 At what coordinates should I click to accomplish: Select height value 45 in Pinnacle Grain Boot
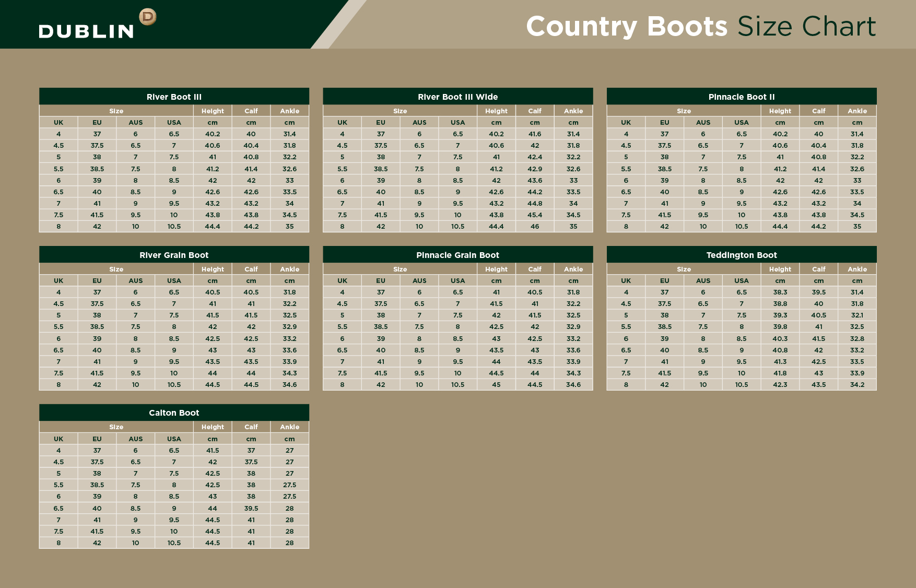pos(496,384)
